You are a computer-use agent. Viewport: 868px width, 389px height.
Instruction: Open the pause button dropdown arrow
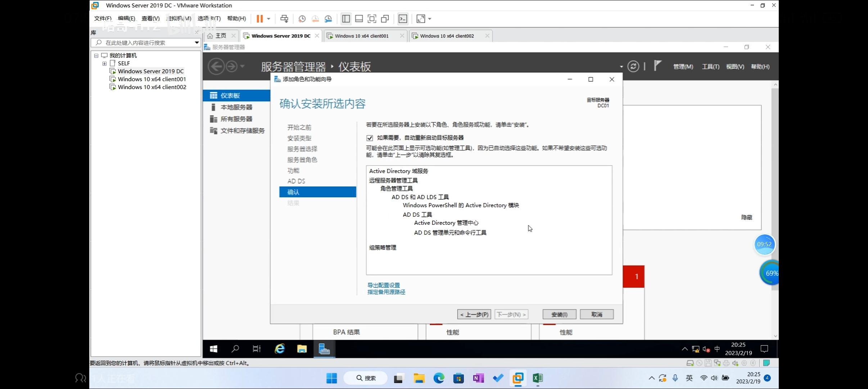(x=268, y=19)
